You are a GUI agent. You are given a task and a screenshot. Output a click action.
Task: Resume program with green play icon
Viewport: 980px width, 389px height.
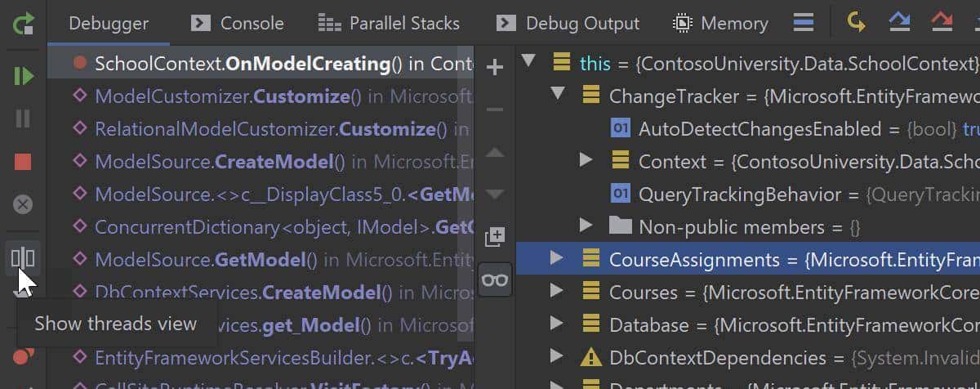(23, 77)
